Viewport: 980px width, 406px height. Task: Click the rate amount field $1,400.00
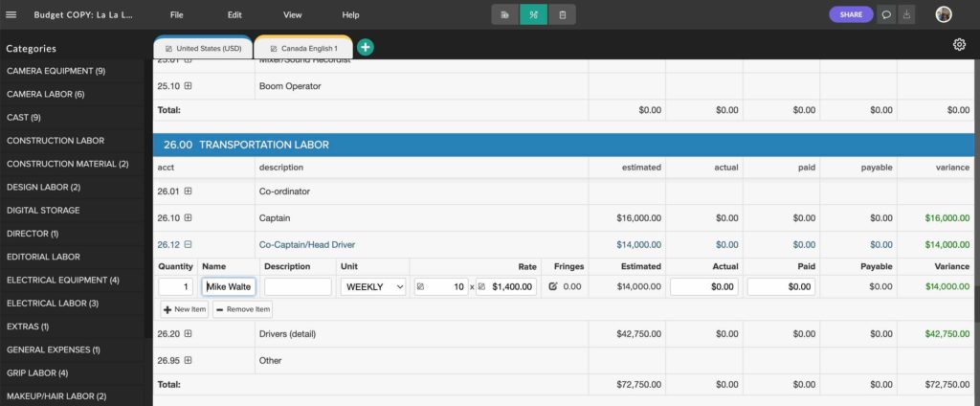point(506,286)
